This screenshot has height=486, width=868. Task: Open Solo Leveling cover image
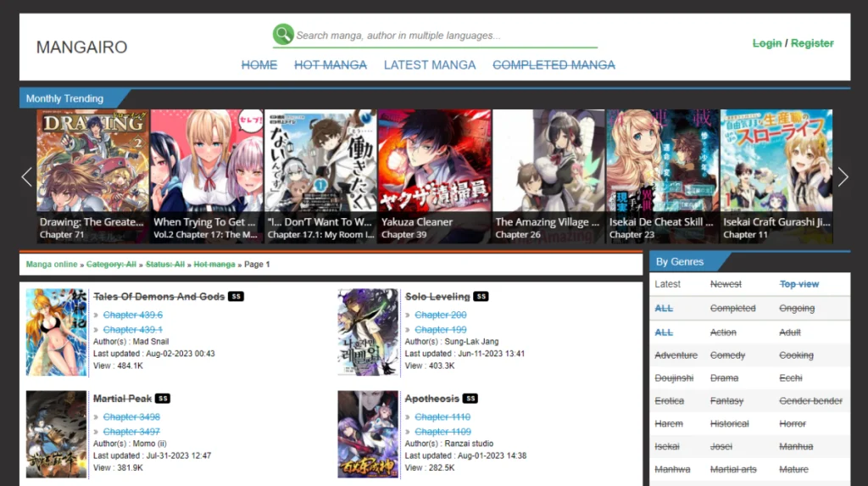pos(368,332)
